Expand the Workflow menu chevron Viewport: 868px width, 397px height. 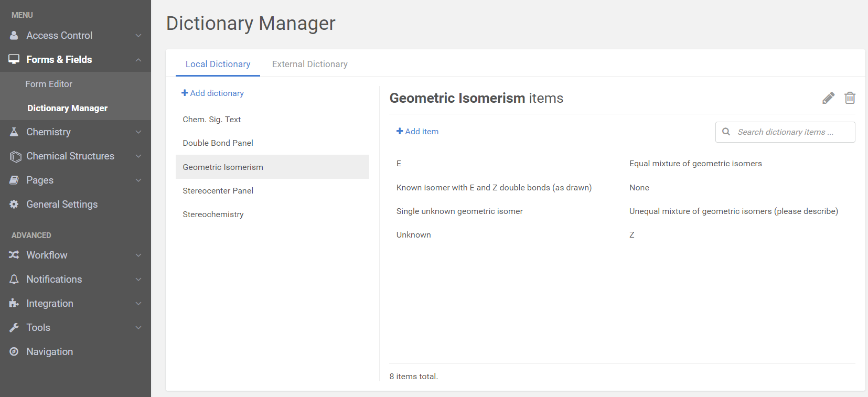138,255
